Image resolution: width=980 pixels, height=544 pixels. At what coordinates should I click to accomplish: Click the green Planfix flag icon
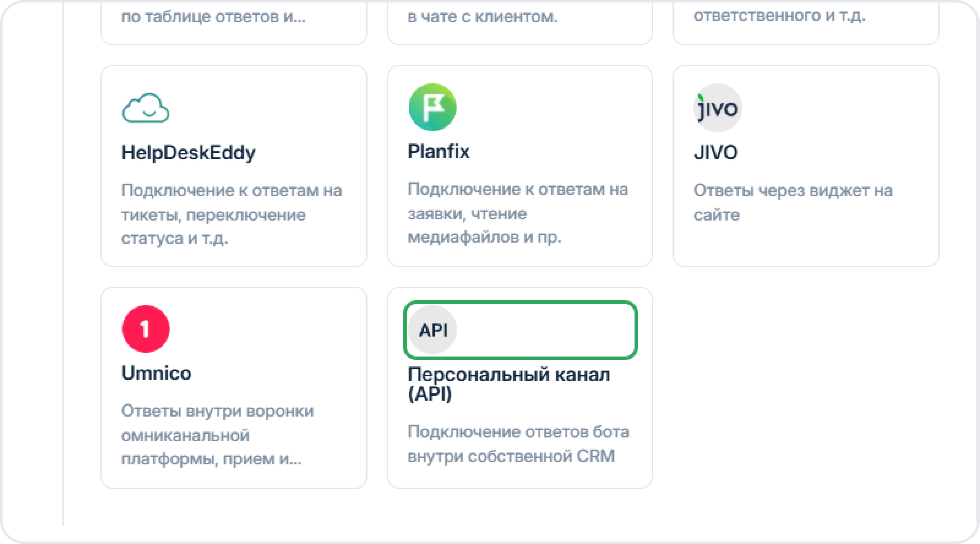(x=432, y=107)
